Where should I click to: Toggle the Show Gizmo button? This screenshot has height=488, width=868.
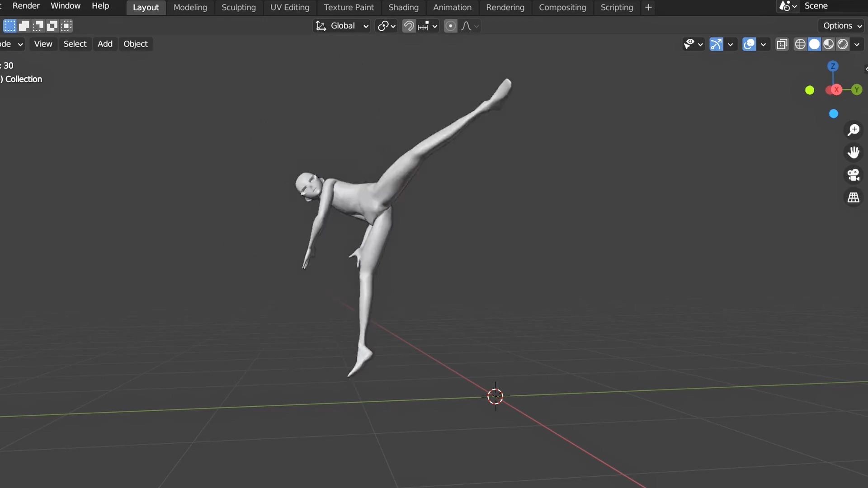click(716, 44)
